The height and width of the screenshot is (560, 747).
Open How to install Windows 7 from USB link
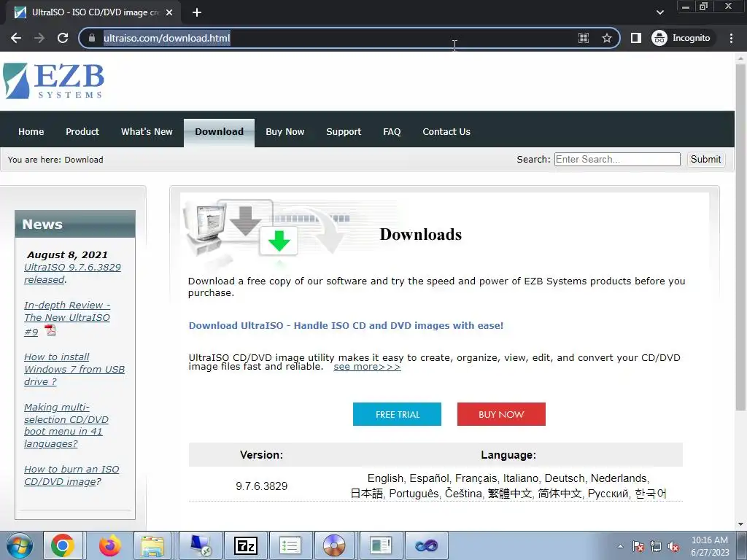coord(74,369)
